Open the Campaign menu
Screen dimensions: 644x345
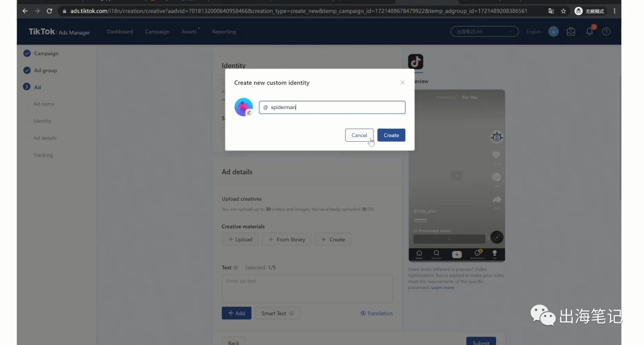tap(157, 32)
